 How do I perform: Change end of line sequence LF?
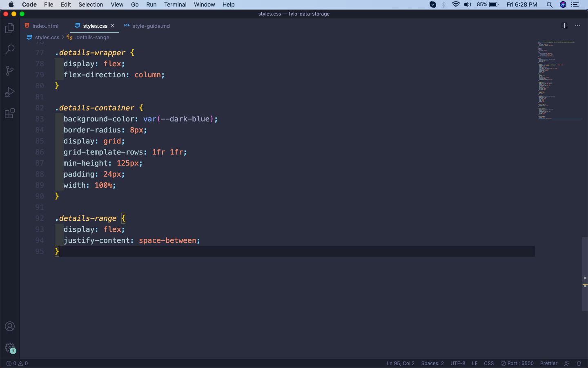click(474, 363)
